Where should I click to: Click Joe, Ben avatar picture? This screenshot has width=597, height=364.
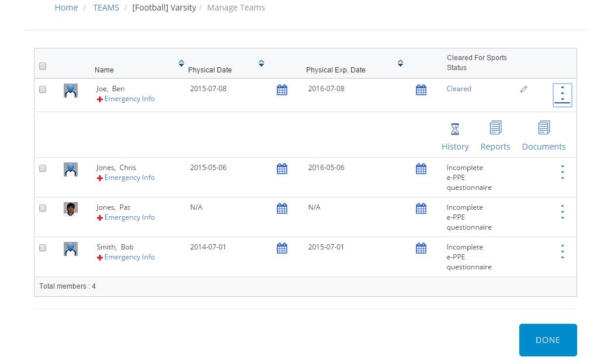tap(71, 91)
